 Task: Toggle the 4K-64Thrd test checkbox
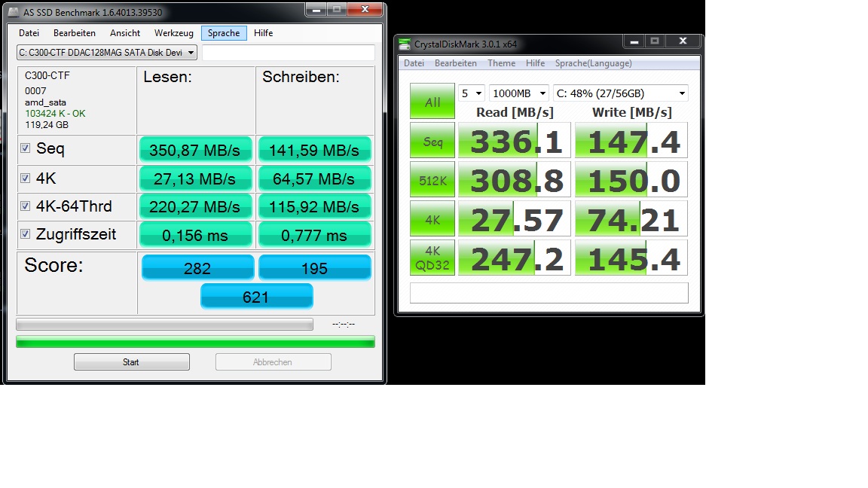tap(25, 206)
